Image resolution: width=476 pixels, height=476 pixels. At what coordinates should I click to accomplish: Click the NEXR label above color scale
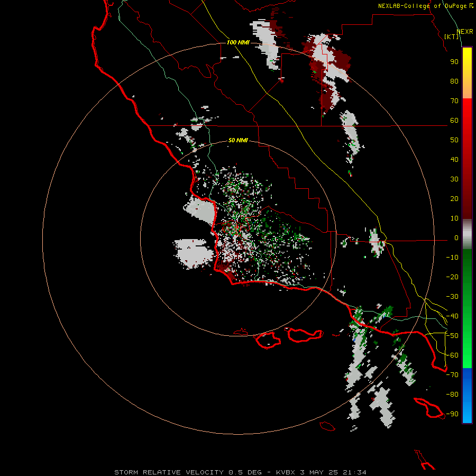465,32
